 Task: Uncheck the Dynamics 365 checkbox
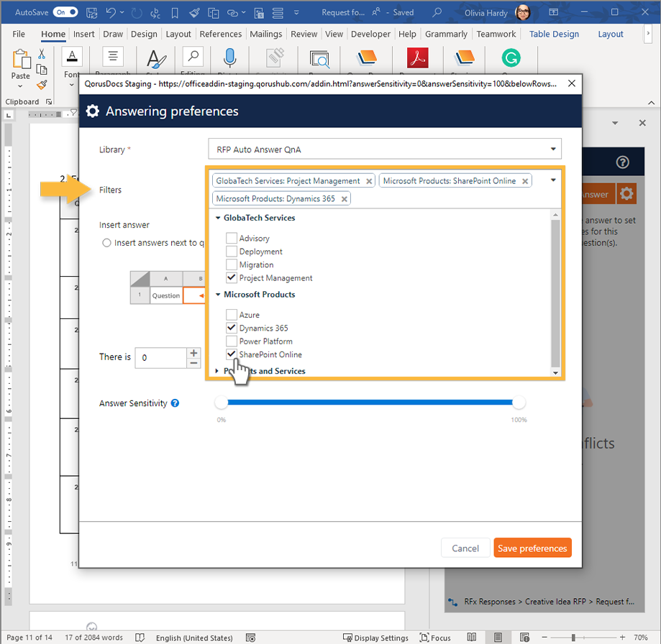(x=232, y=328)
